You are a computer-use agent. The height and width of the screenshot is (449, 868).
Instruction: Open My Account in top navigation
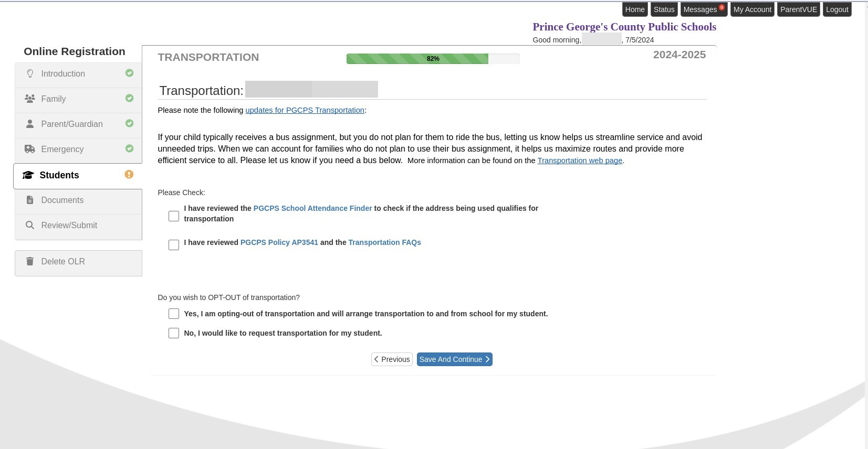tap(752, 9)
